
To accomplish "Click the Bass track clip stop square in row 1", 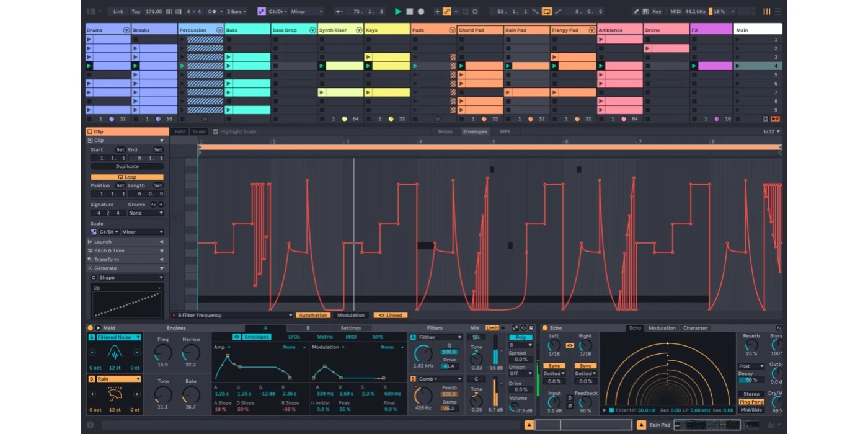I will click(229, 39).
